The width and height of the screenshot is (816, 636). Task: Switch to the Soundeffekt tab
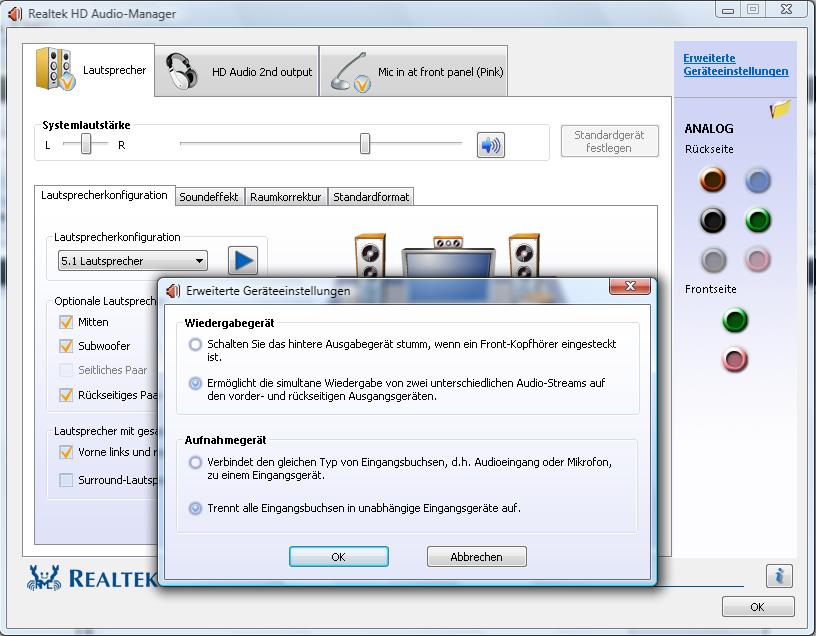pos(209,197)
